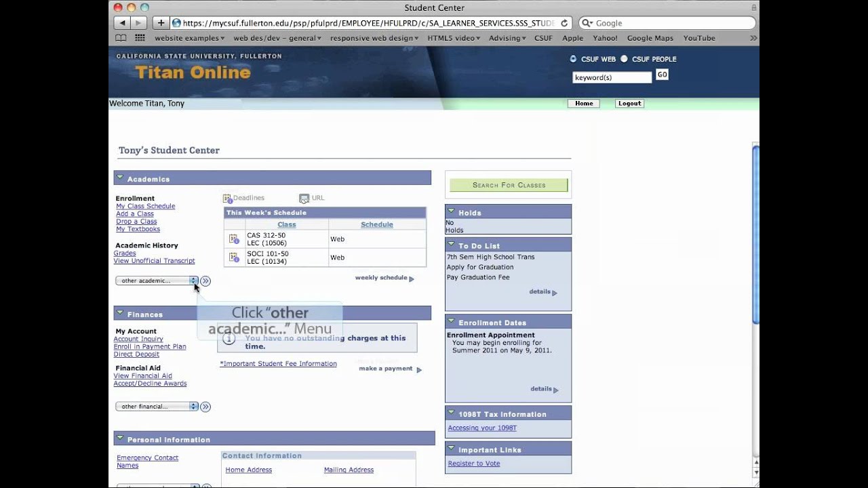Viewport: 868px width, 488px height.
Task: Click the keyword(s) search field
Action: tap(612, 77)
